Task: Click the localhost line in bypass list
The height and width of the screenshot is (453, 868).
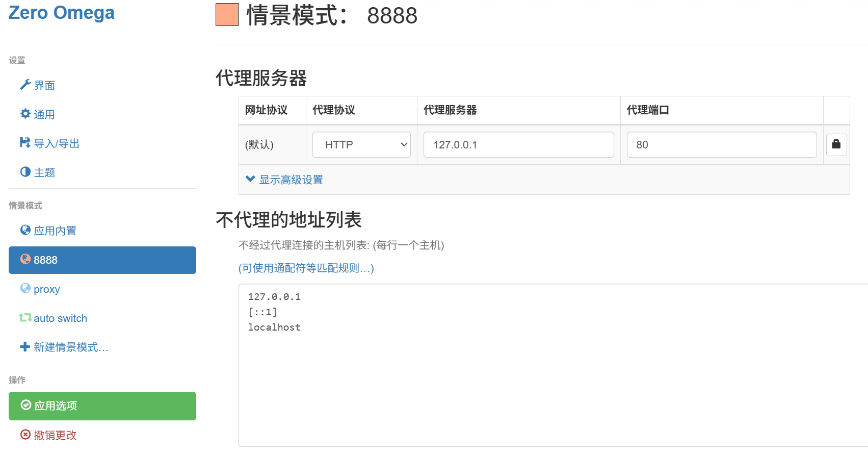Action: (274, 328)
